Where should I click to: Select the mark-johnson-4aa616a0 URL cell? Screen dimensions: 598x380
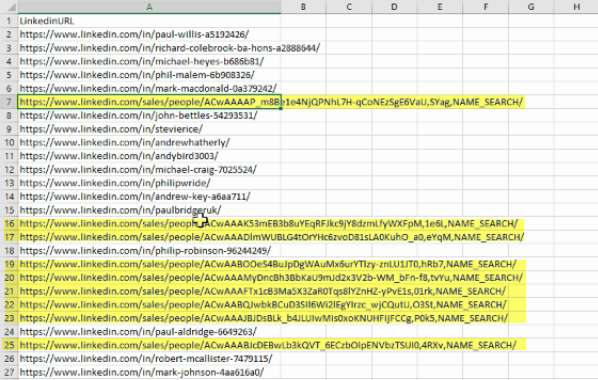(x=149, y=372)
